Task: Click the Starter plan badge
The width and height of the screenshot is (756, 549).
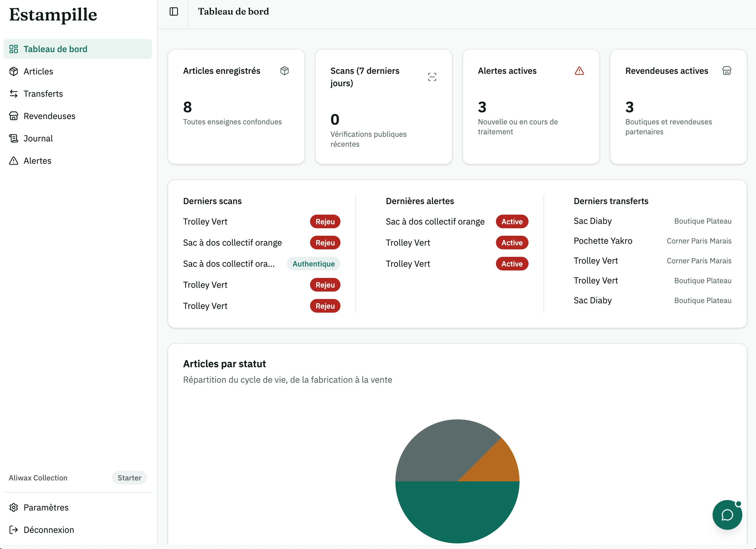Action: (129, 478)
